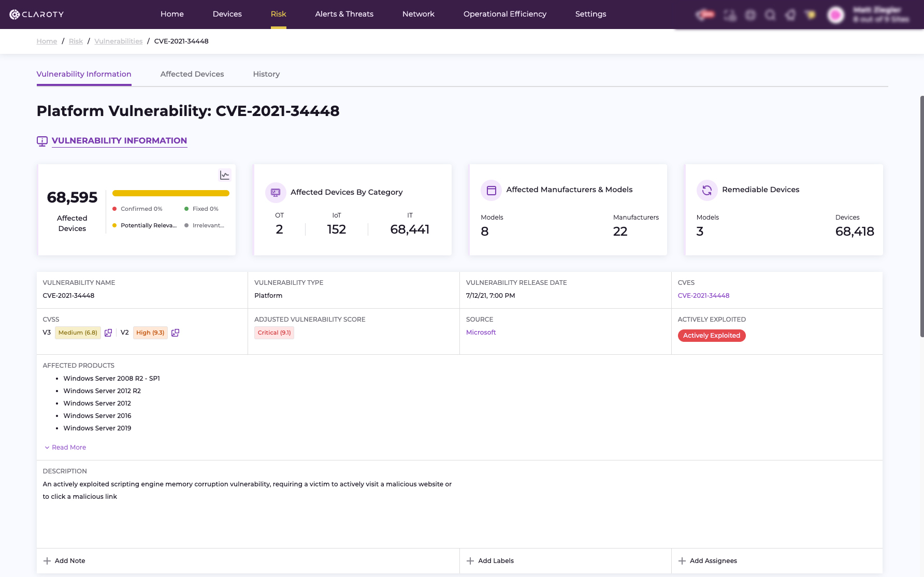Click the Critical (9.1) adjusted score badge
924x577 pixels.
click(274, 333)
